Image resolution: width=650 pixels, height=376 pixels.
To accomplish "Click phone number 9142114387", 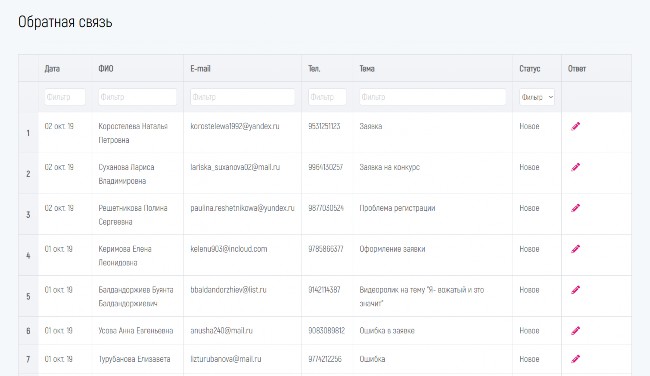I will 324,290.
